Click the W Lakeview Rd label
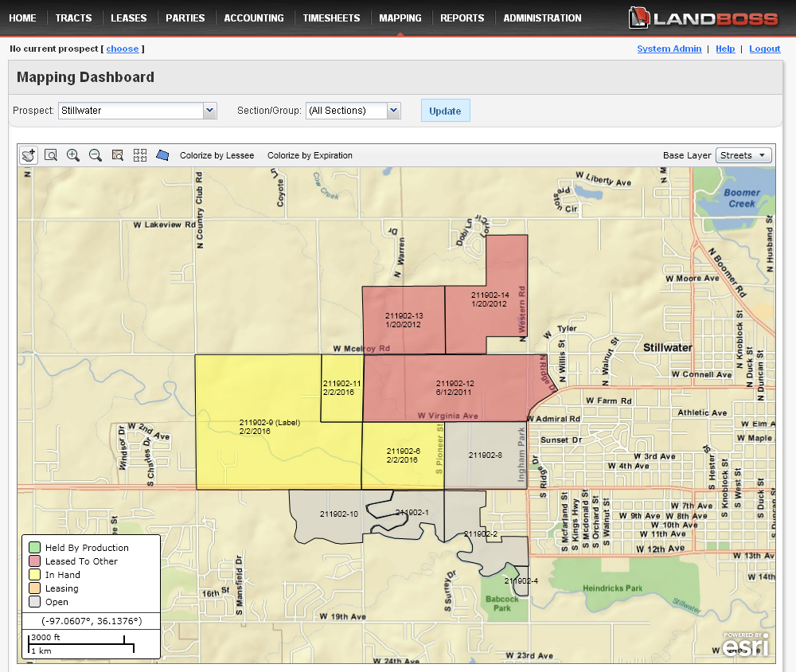Screen dimensions: 796x672 165,225
